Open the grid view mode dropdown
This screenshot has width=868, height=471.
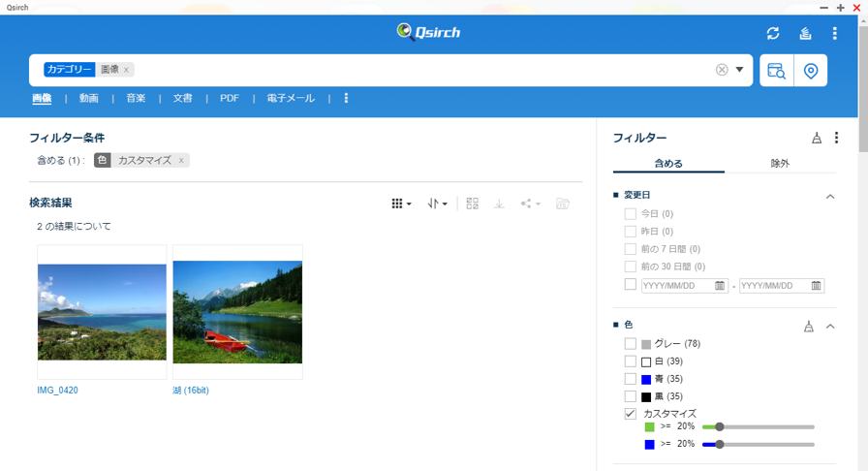click(401, 204)
